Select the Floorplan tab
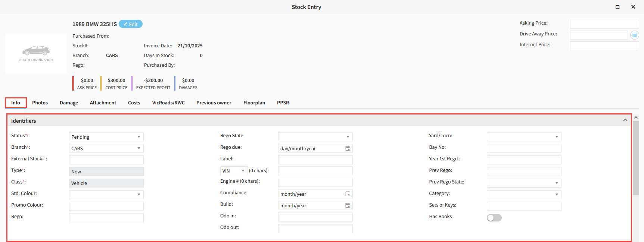The width and height of the screenshot is (644, 242). pyautogui.click(x=254, y=103)
